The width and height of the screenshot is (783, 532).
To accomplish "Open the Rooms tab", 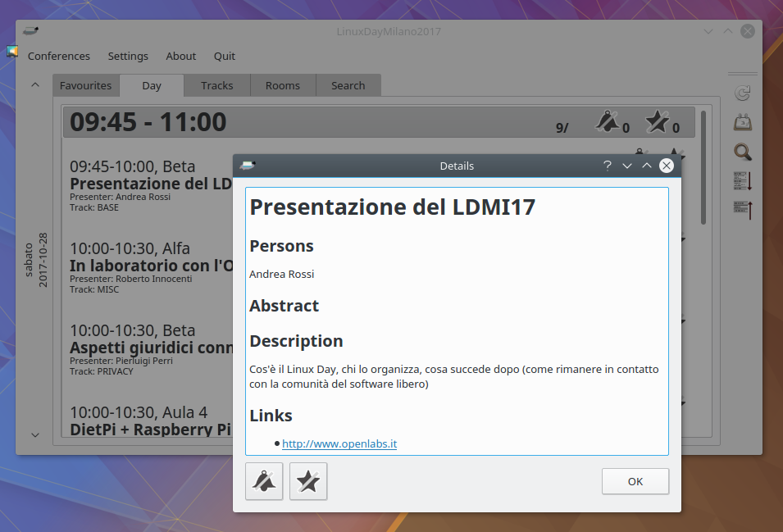I will coord(283,85).
